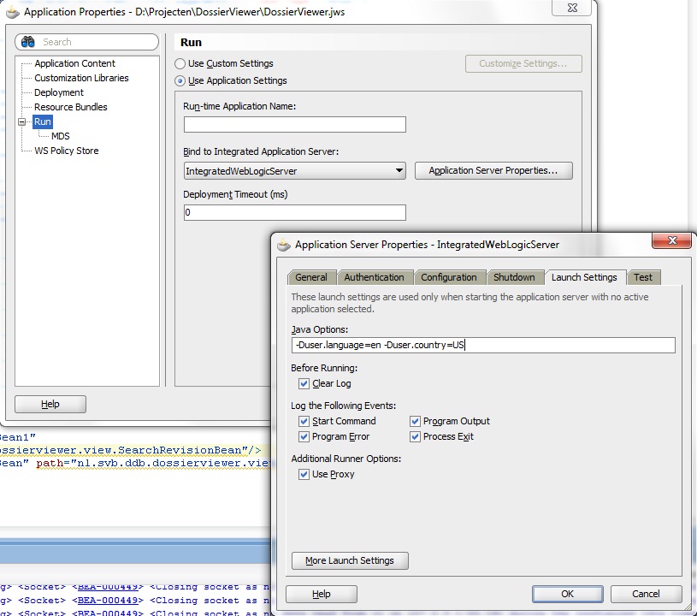
Task: Open the Configuration tab
Action: [449, 277]
